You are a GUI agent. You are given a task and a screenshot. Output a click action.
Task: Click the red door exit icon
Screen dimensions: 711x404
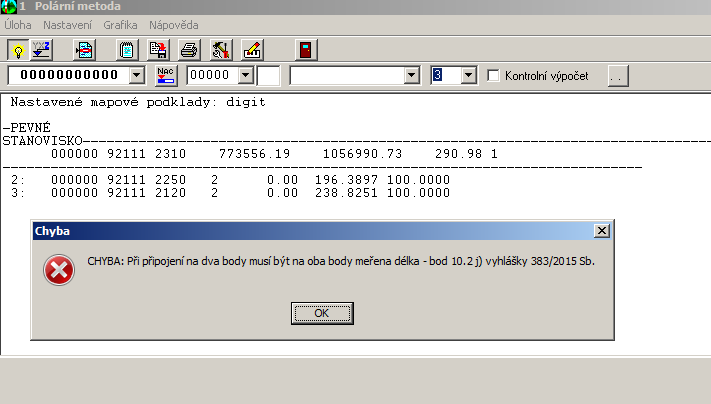point(304,49)
